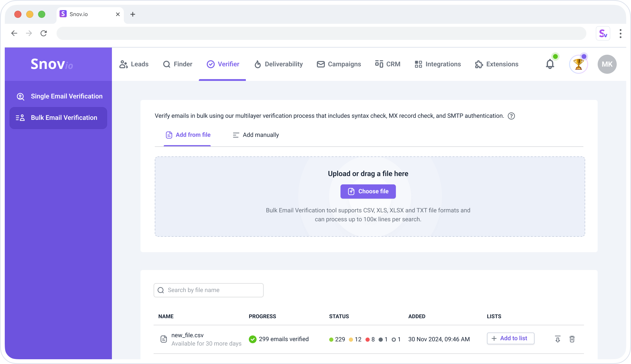The height and width of the screenshot is (364, 631).
Task: Expand the help tooltip question mark
Action: point(511,116)
